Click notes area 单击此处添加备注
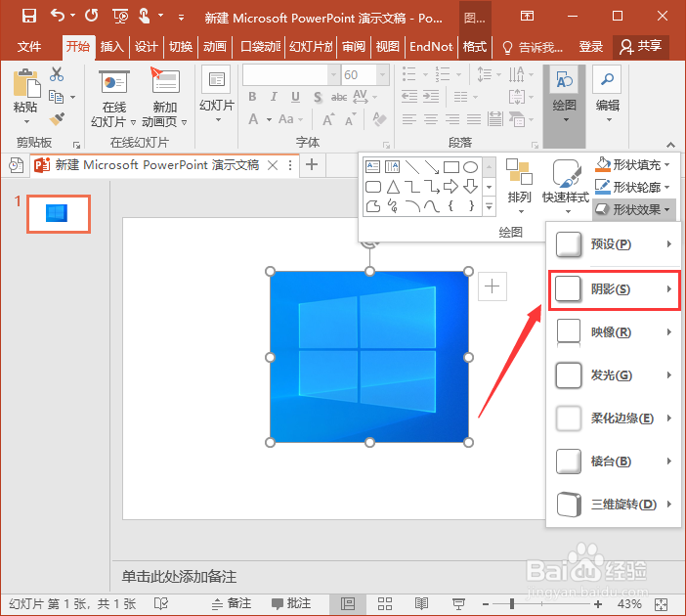Viewport: 686px width, 616px height. 179,577
